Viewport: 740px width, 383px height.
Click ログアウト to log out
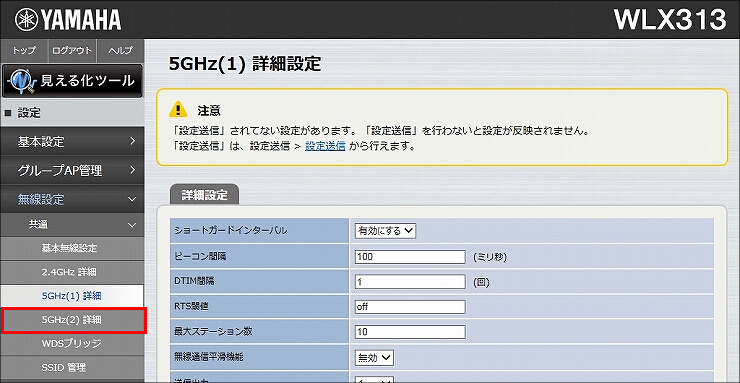[72, 50]
